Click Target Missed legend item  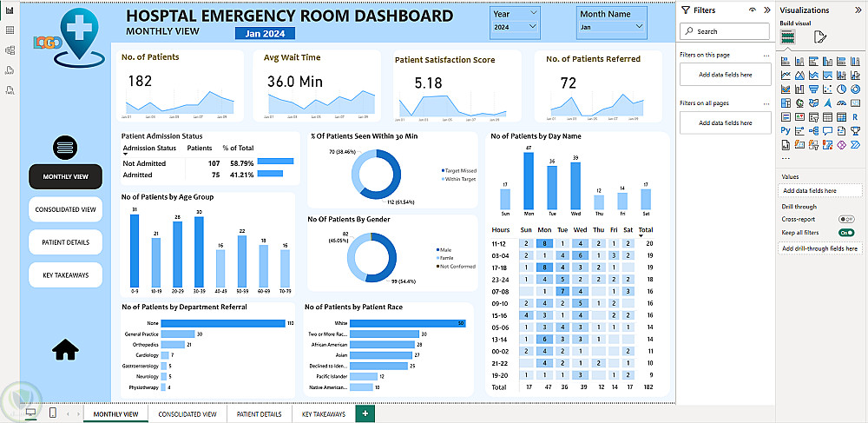click(x=458, y=171)
